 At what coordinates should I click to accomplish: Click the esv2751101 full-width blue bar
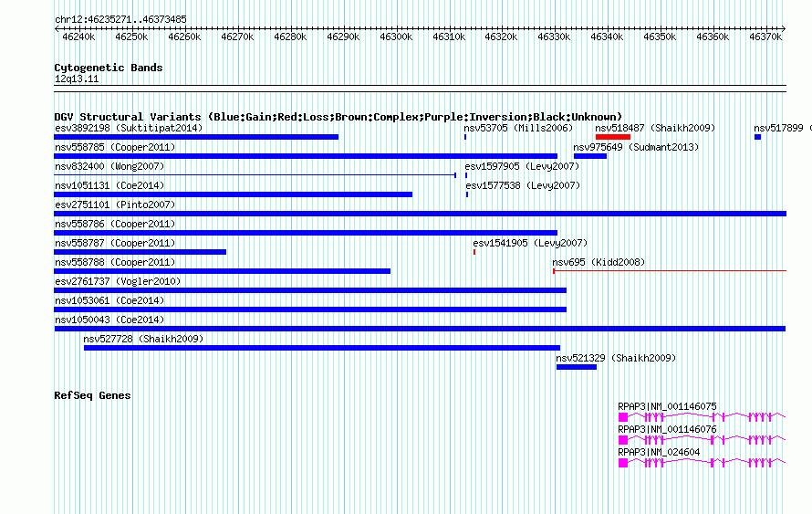click(420, 214)
